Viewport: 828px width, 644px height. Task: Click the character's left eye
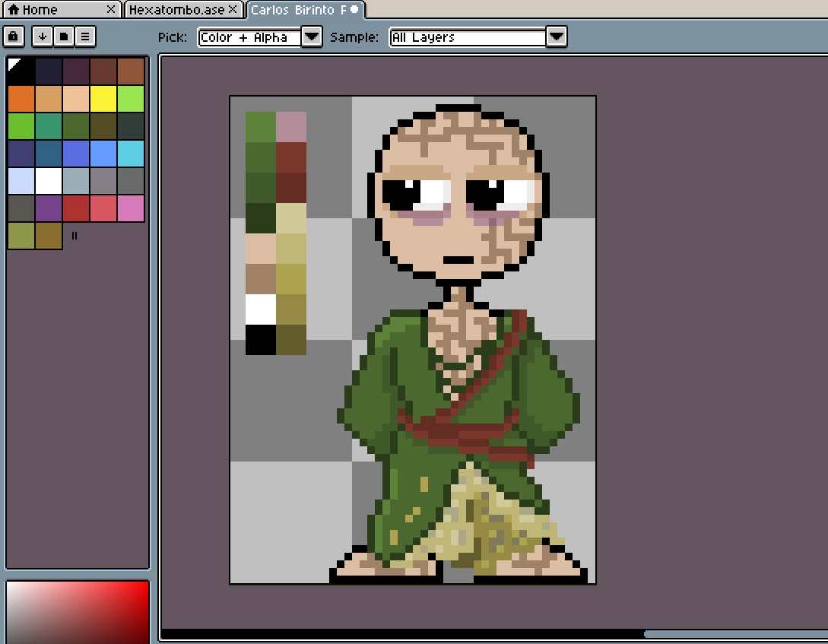click(x=417, y=195)
